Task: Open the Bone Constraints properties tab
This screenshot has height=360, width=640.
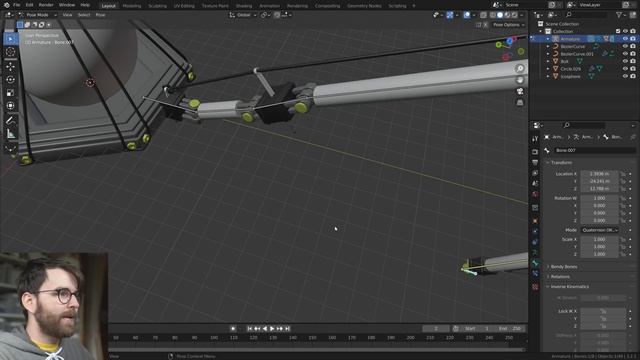Action: pos(535,274)
